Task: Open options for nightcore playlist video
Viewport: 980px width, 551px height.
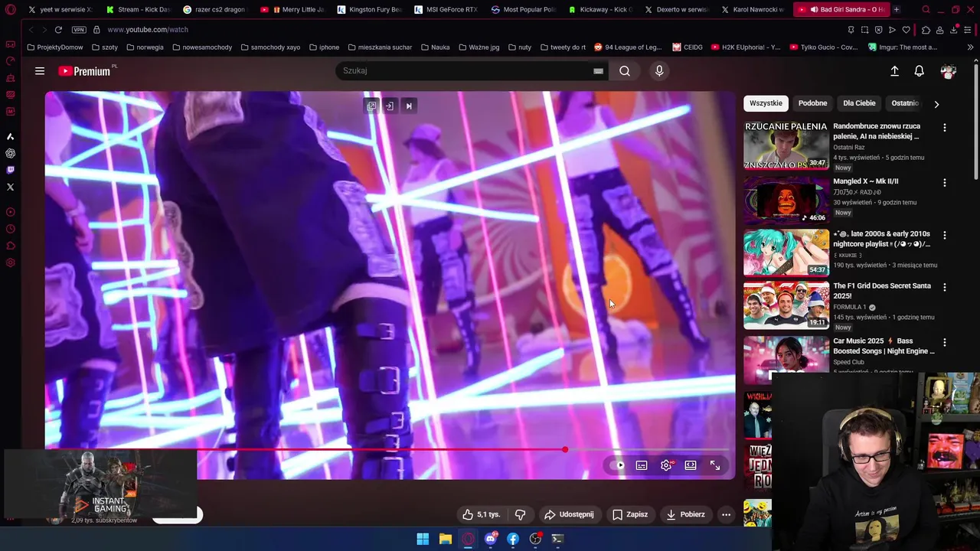Action: pyautogui.click(x=945, y=235)
